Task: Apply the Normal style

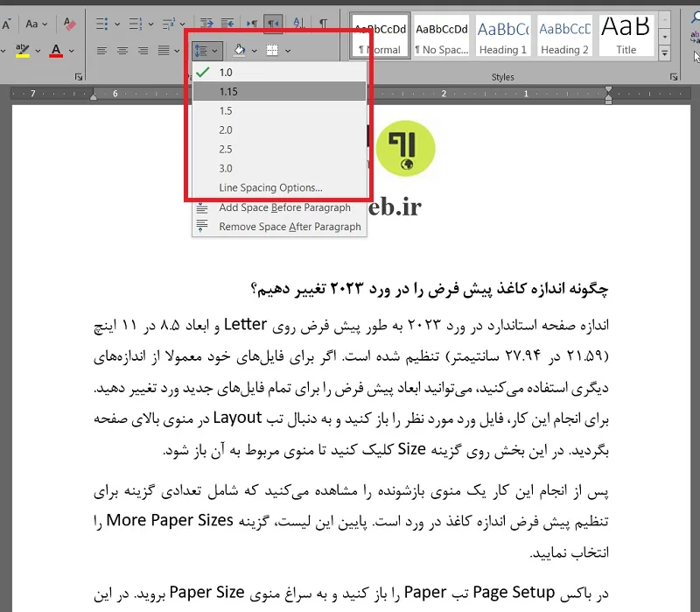Action: pos(380,36)
